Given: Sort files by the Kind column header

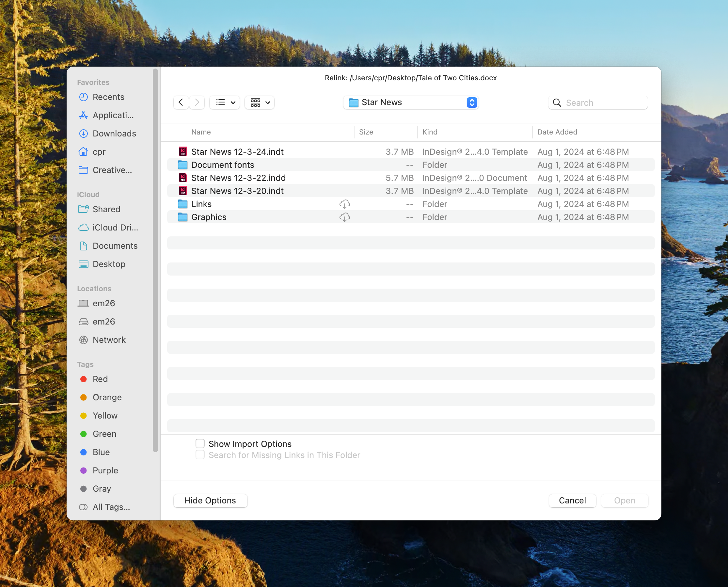Looking at the screenshot, I should (430, 132).
